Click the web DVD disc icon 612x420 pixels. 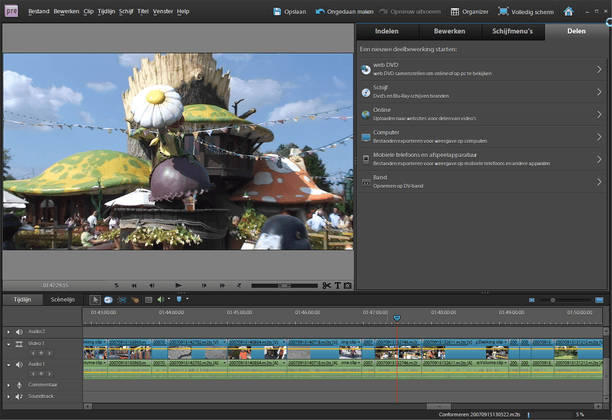(x=366, y=69)
